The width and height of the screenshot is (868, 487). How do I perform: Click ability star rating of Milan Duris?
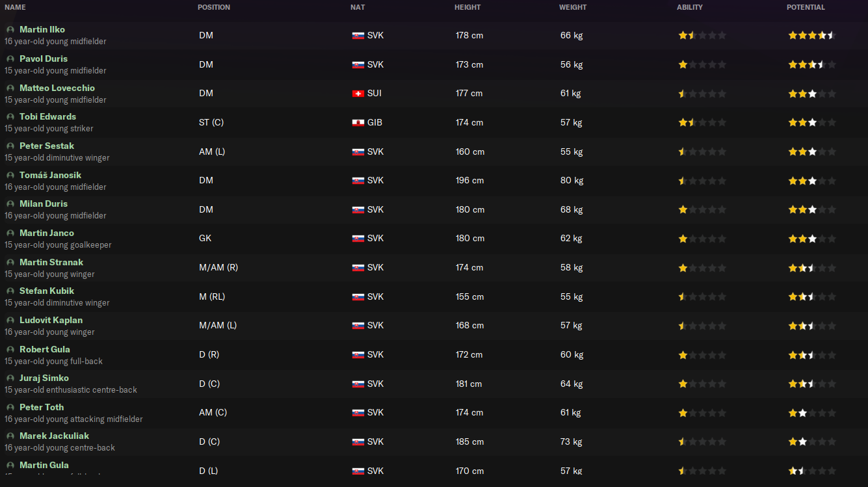click(702, 210)
